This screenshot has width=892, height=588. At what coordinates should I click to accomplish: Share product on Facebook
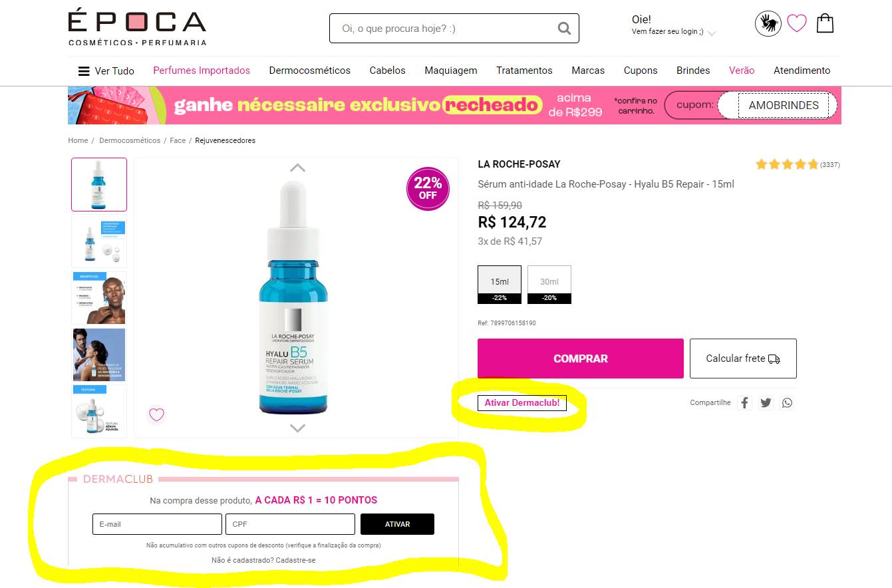coord(744,402)
